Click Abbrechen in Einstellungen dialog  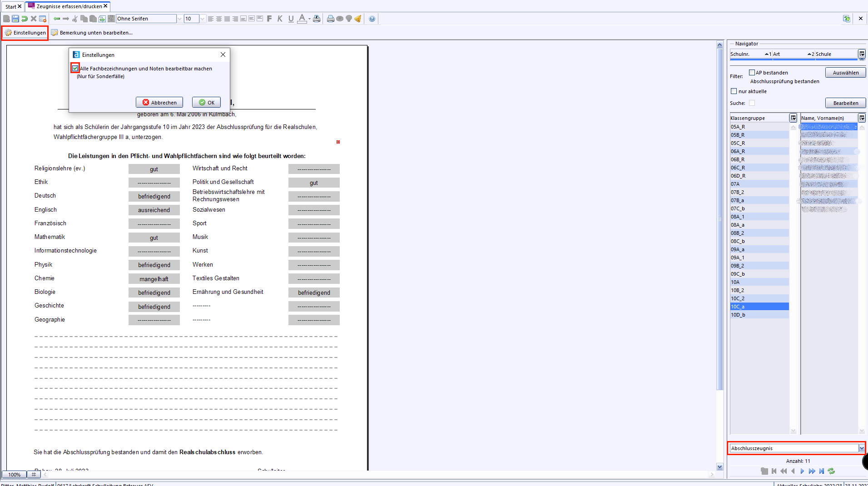(x=159, y=103)
